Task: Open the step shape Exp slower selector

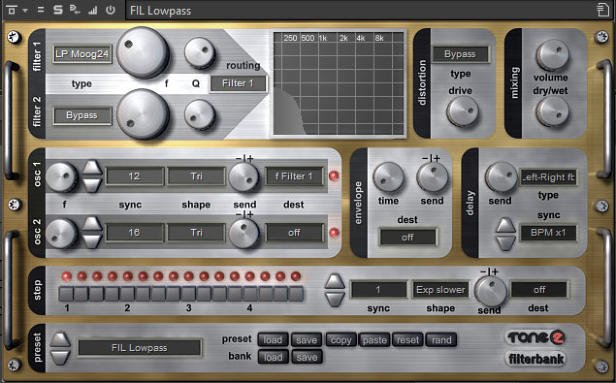Action: tap(440, 290)
